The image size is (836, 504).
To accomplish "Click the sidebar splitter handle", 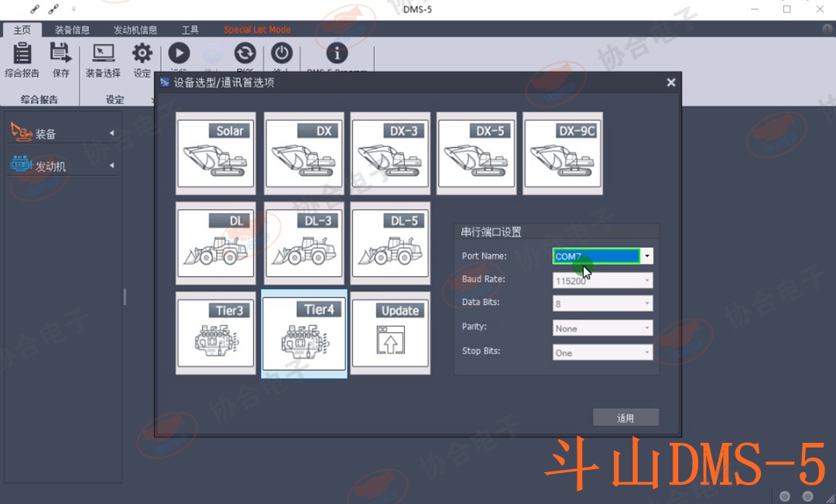I will pyautogui.click(x=125, y=297).
